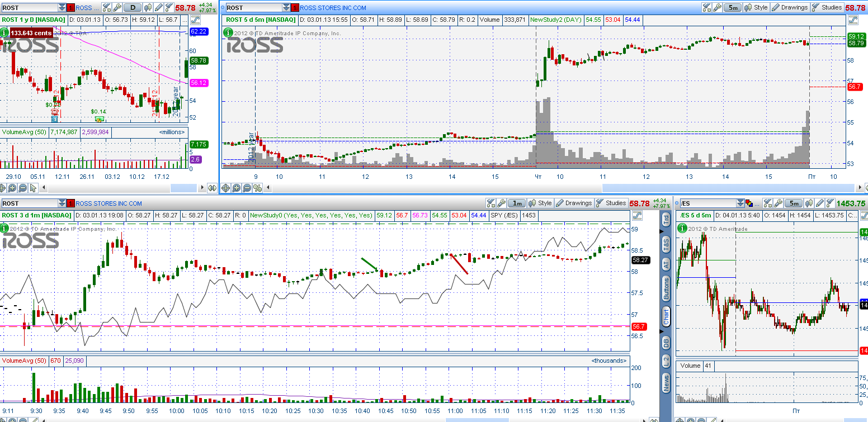Open share icon left of 5m in /ES chart
The width and height of the screenshot is (868, 422).
[x=768, y=203]
